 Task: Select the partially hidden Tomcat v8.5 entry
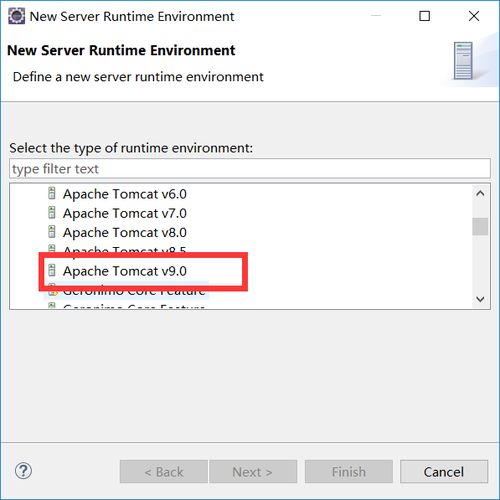(125, 249)
